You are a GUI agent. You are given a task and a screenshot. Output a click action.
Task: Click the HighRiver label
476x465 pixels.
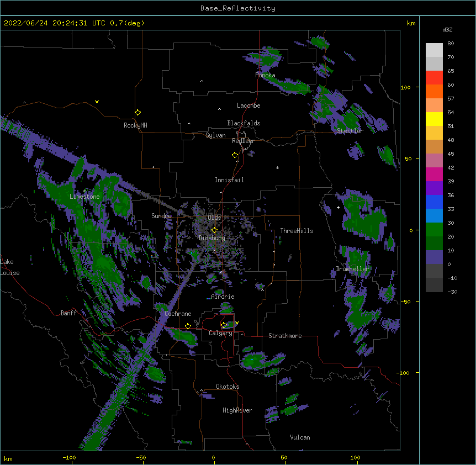click(237, 410)
